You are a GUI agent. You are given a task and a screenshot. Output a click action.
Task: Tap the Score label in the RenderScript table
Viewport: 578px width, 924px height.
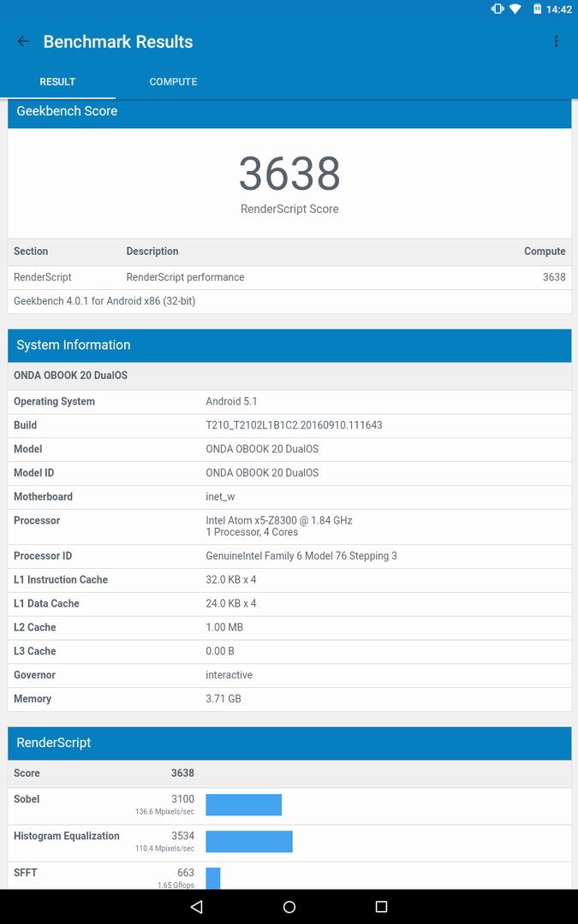coord(27,773)
